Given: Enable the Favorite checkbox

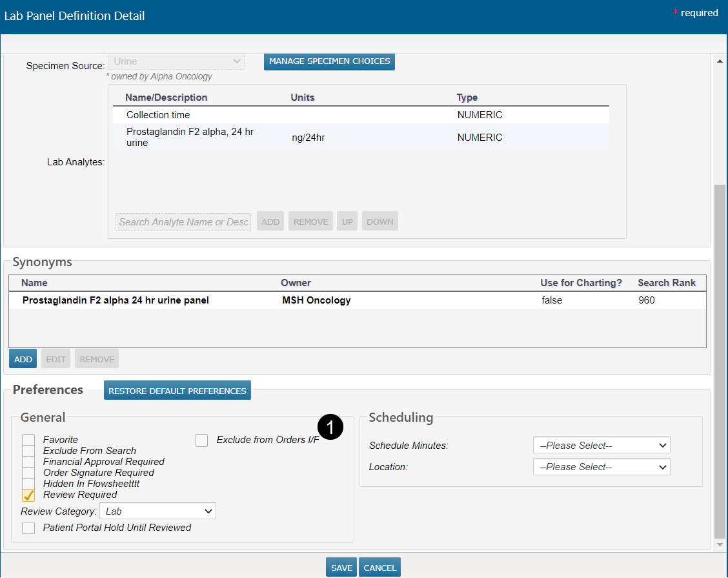Looking at the screenshot, I should pos(28,440).
